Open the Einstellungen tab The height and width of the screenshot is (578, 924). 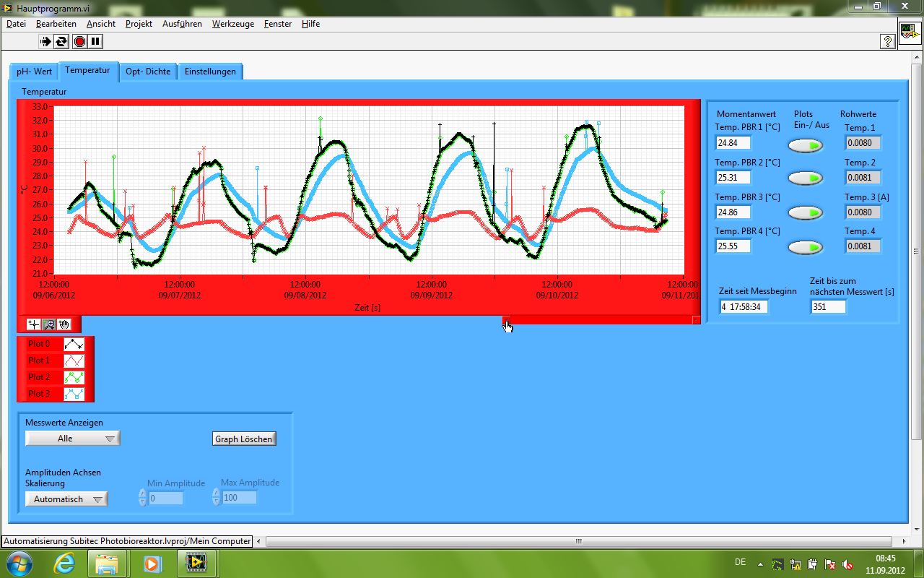tap(210, 72)
